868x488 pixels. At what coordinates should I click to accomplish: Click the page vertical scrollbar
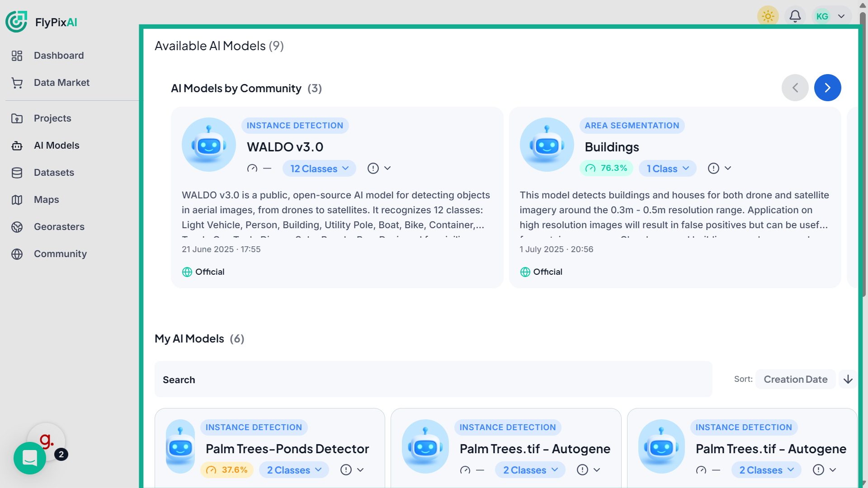863,154
